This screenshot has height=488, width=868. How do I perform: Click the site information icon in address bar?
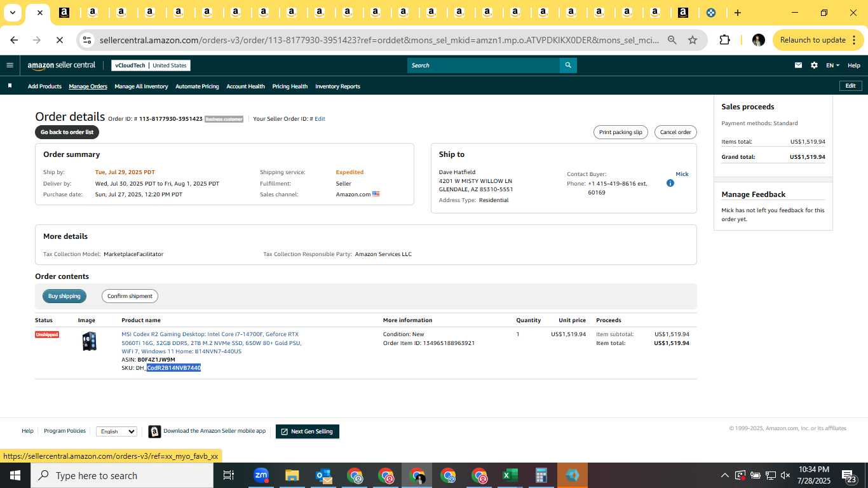point(87,40)
